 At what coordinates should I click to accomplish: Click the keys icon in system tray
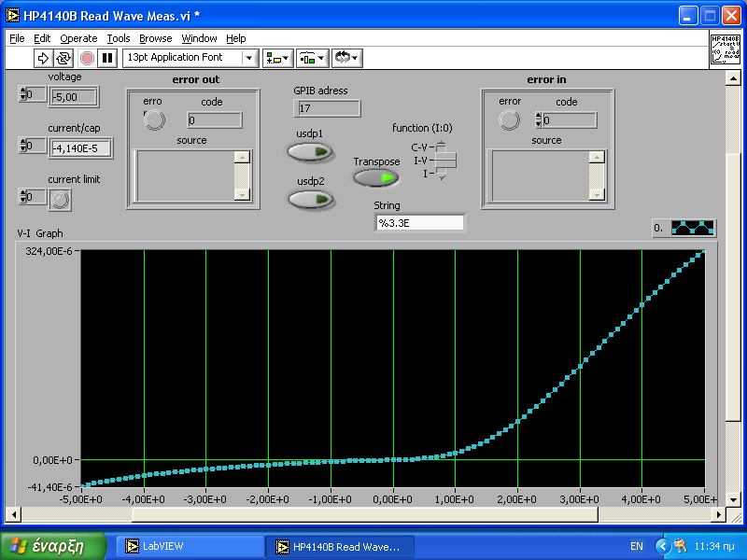681,546
